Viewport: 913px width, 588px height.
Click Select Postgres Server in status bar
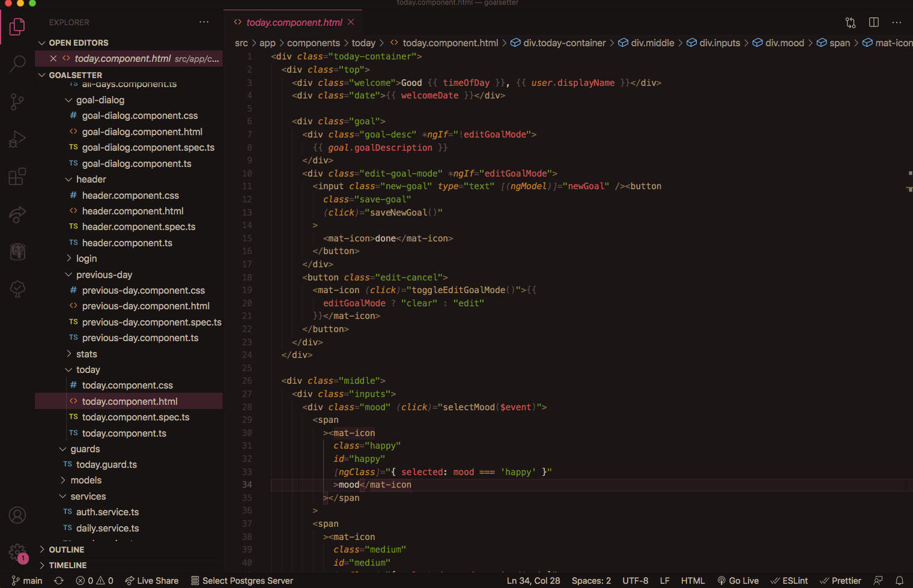(x=242, y=581)
